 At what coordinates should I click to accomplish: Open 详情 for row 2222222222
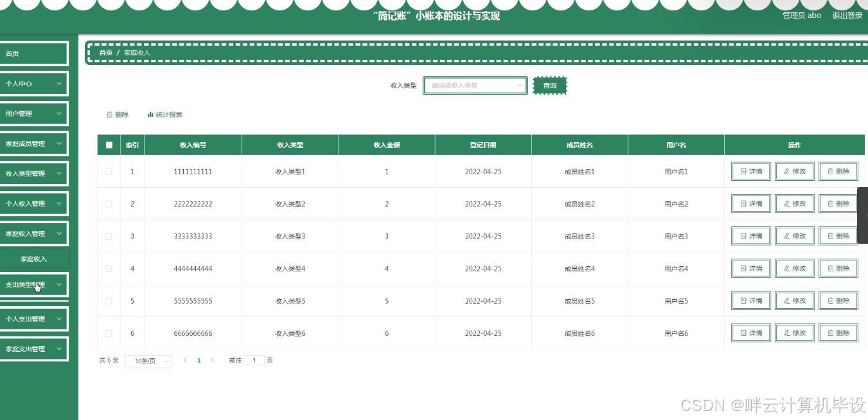[x=751, y=204]
